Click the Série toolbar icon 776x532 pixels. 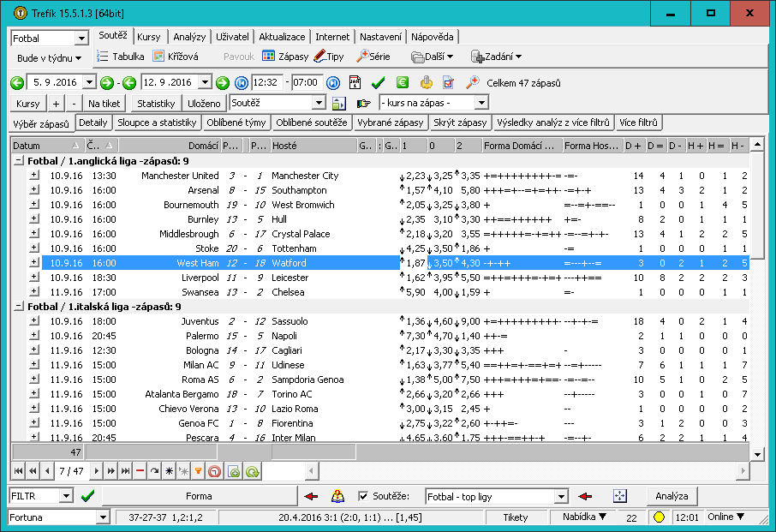[363, 57]
